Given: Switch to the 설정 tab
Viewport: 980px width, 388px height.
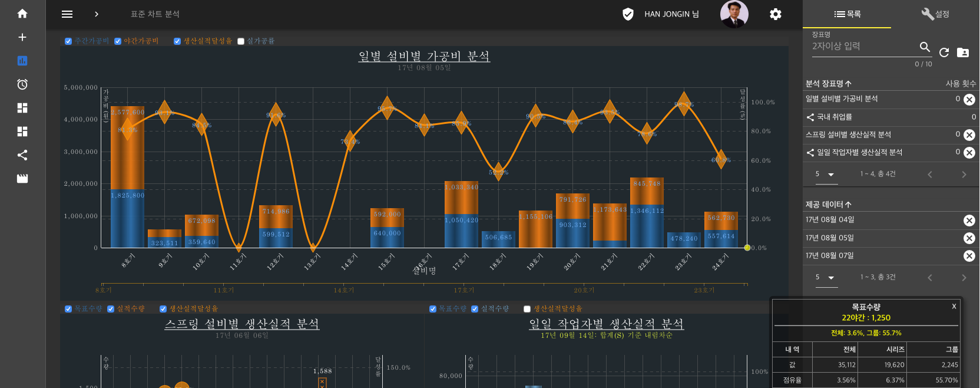Looking at the screenshot, I should point(935,14).
